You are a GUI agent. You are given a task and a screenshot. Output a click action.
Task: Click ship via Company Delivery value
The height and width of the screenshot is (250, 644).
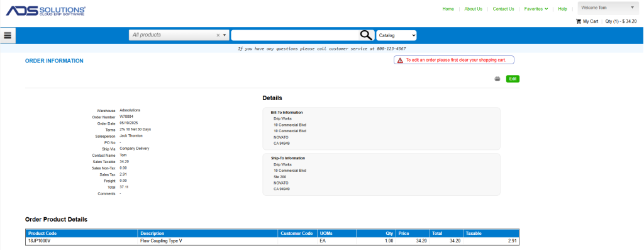click(x=135, y=149)
